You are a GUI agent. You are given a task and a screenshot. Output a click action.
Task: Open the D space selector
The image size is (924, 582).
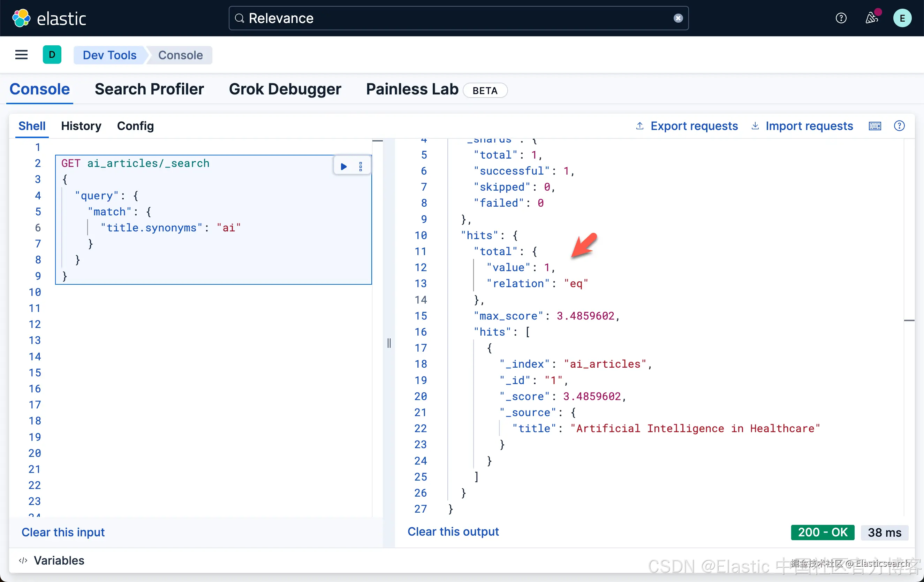click(52, 55)
